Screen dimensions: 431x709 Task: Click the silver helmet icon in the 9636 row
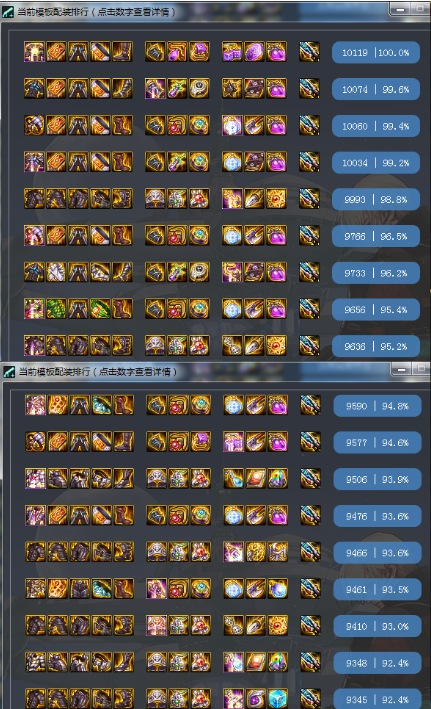click(x=155, y=345)
